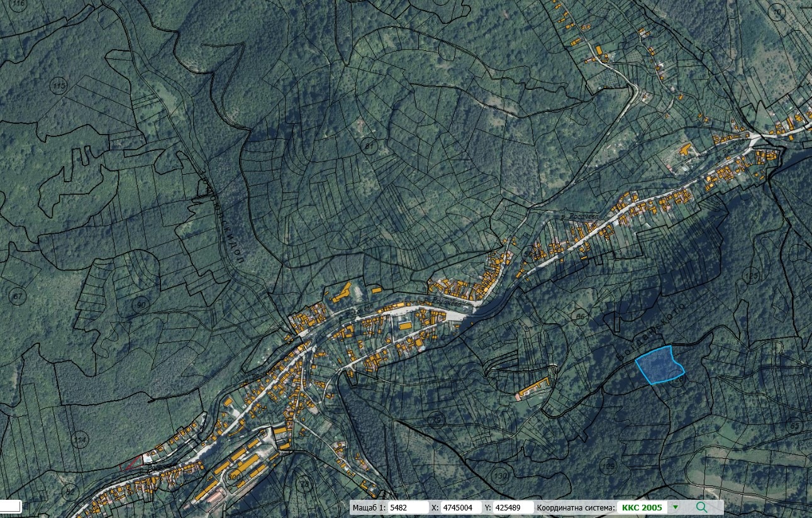Select the blue highlighted parcel
This screenshot has width=812, height=518.
(659, 365)
